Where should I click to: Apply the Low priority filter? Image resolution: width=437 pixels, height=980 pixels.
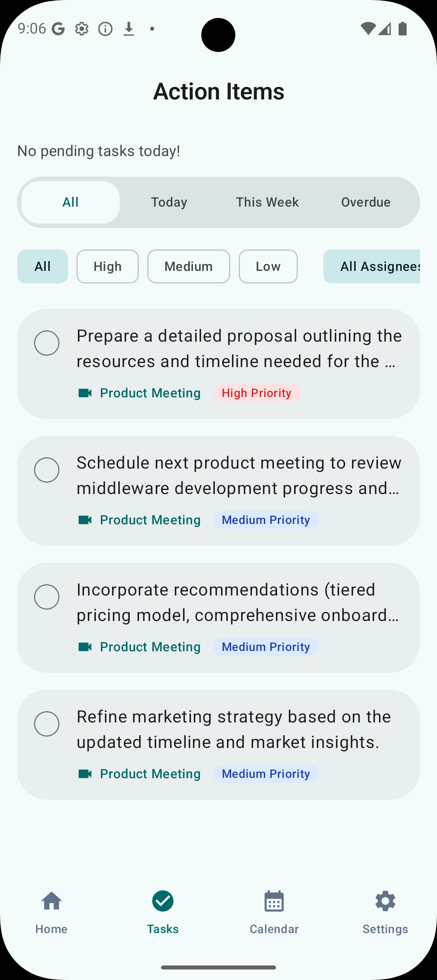coord(268,266)
